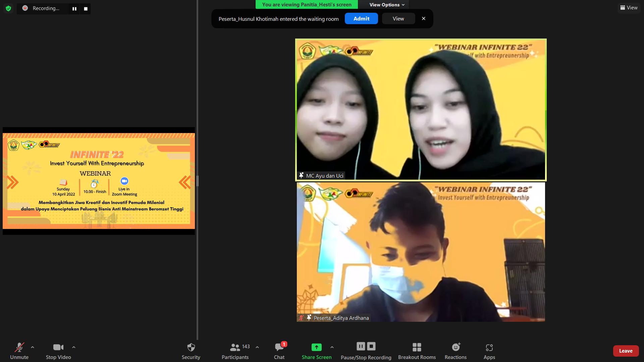
Task: Open the Chat panel
Action: tap(279, 347)
